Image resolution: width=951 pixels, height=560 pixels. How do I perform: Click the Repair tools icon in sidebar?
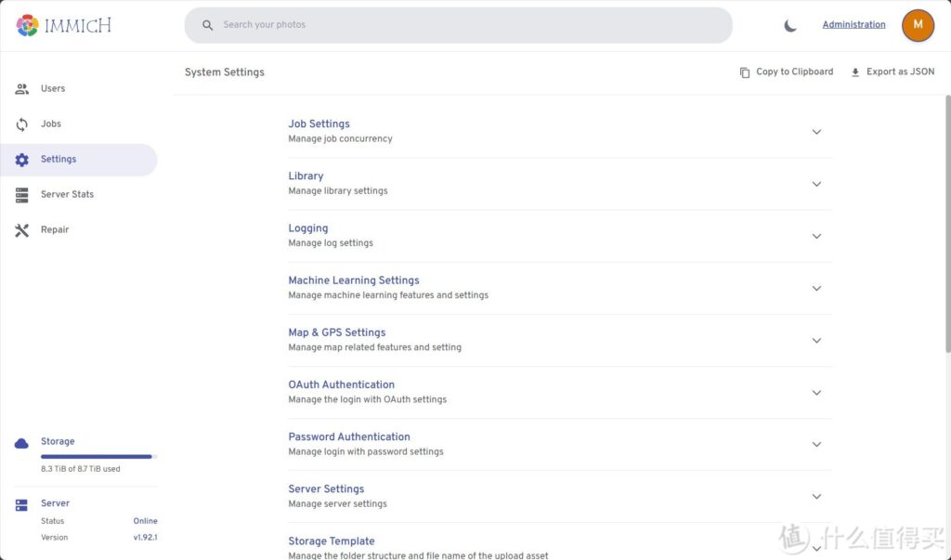click(x=22, y=230)
